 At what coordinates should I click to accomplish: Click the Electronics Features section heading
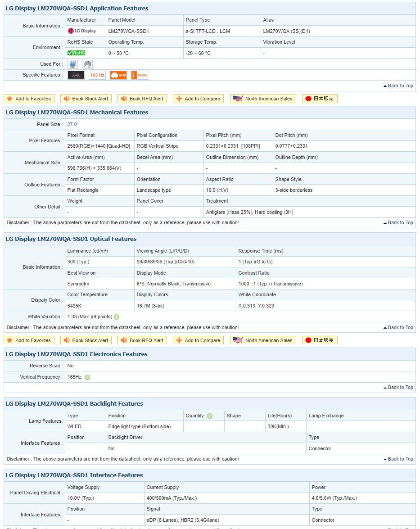[x=77, y=354]
